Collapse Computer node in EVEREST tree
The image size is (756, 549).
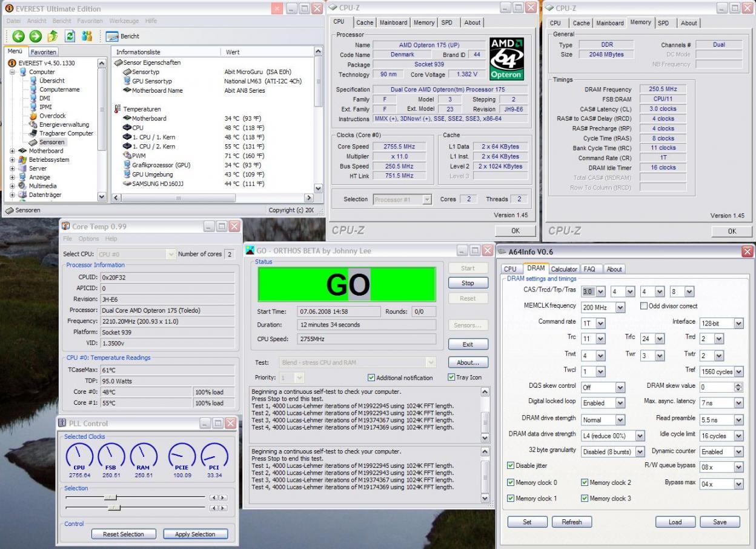tap(13, 72)
